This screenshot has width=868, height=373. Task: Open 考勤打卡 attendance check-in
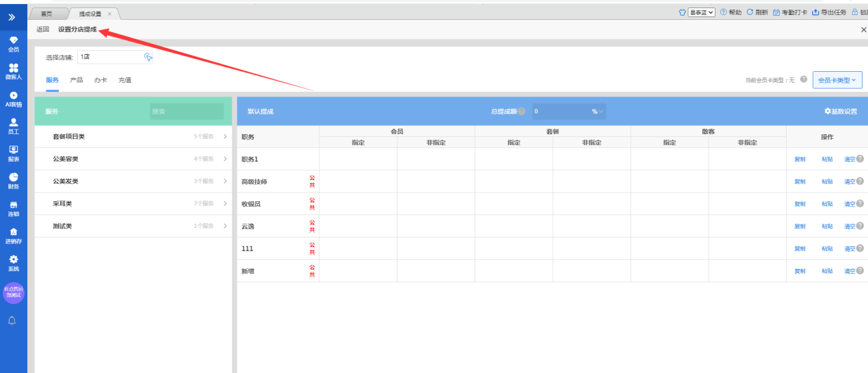pos(790,12)
